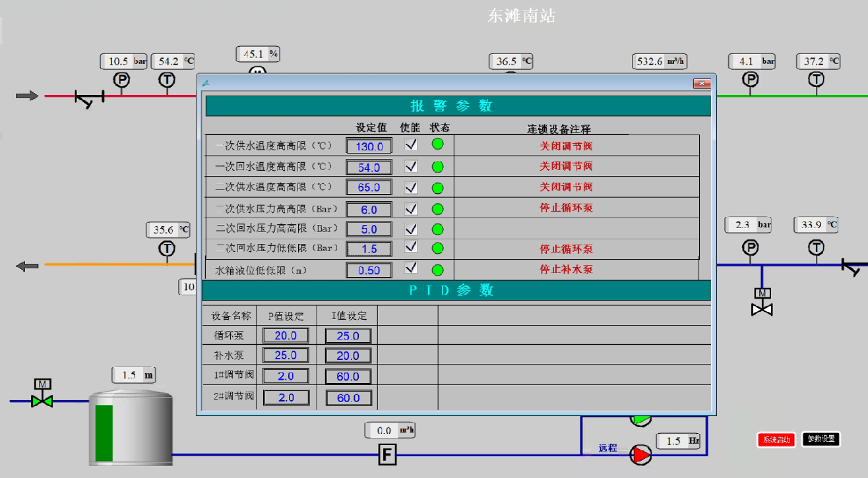The image size is (868, 478).
Task: Click the status light in the 54.0 row
Action: tap(437, 167)
